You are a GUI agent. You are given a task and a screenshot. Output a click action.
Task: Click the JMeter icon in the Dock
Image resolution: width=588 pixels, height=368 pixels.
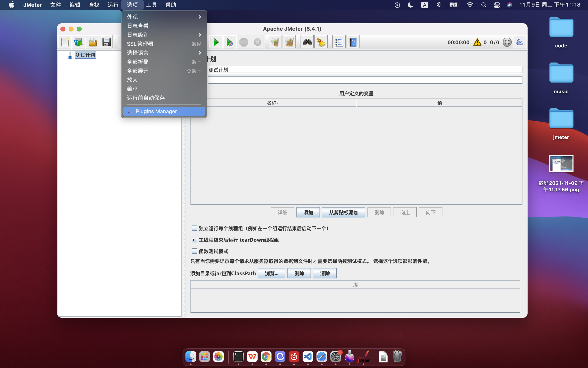(x=363, y=357)
